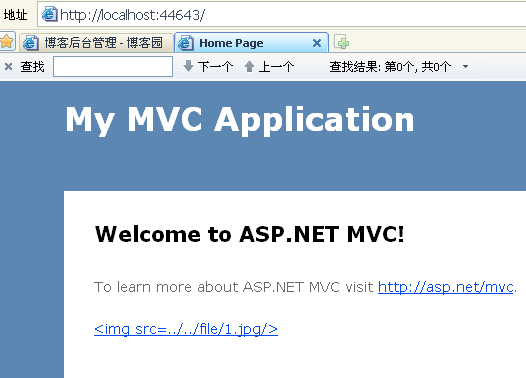Click the favorites star icon
The image size is (526, 378).
[6, 42]
